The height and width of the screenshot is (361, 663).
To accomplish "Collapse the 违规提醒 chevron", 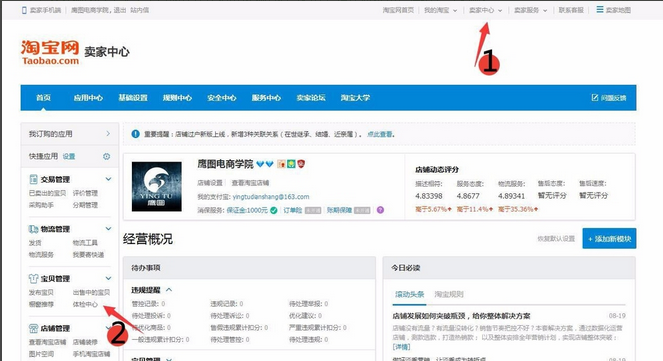I will pyautogui.click(x=169, y=290).
